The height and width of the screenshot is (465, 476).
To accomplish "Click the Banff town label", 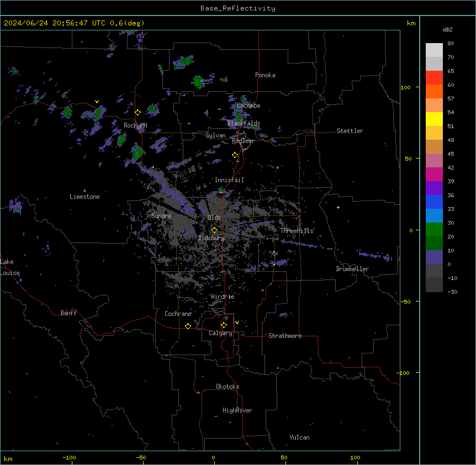I will 68,313.
